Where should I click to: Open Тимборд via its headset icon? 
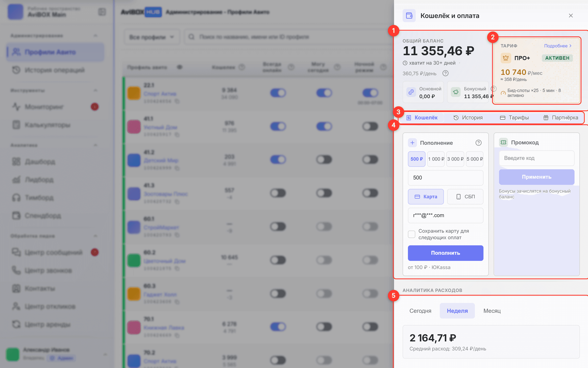pos(16,198)
